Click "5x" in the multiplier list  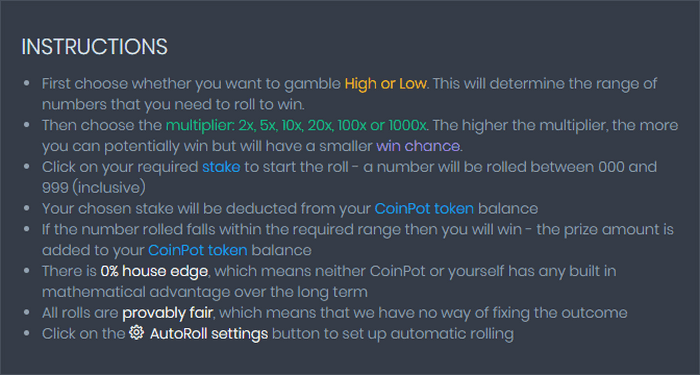(269, 125)
